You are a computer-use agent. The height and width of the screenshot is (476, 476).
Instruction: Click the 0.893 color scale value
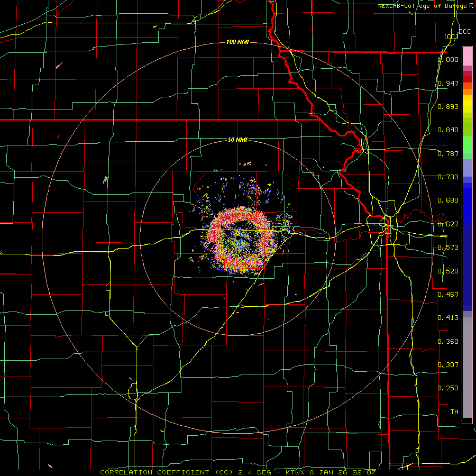tap(448, 106)
